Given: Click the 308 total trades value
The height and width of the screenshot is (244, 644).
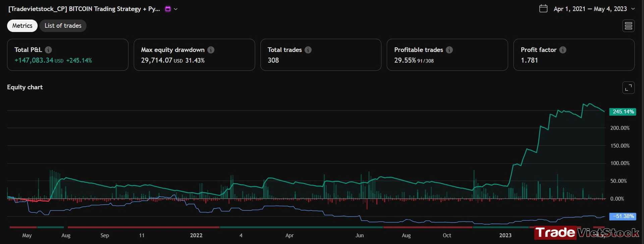Looking at the screenshot, I should tap(273, 60).
